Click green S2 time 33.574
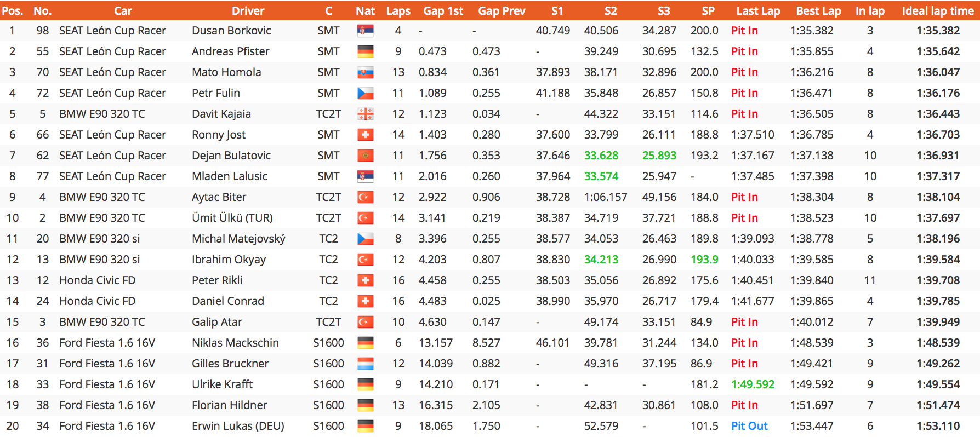980x437 pixels. click(x=601, y=176)
